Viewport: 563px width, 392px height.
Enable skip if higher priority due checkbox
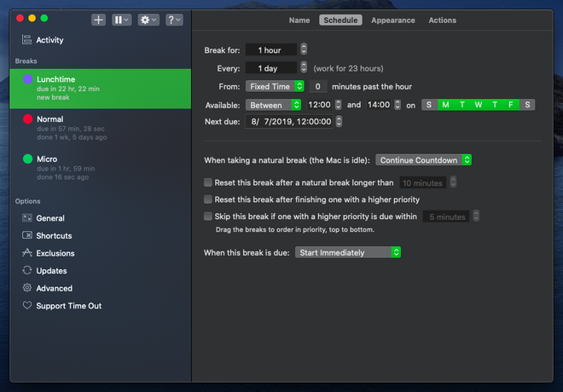tap(208, 216)
